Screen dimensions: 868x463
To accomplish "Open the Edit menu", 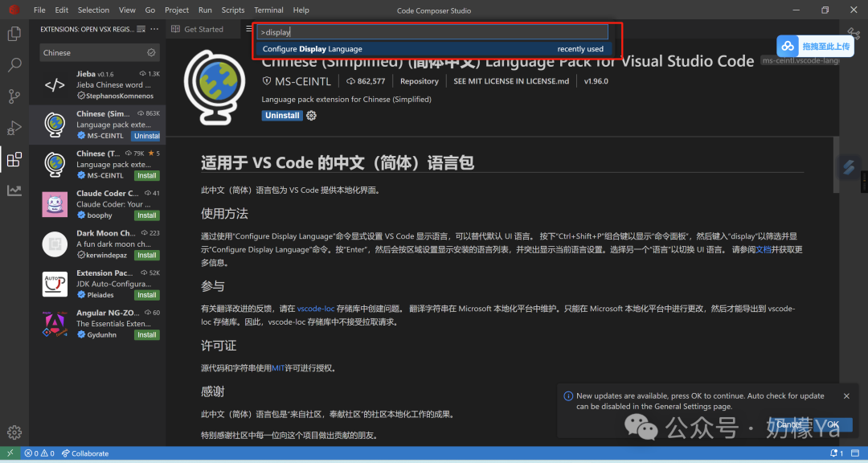I will coord(62,10).
